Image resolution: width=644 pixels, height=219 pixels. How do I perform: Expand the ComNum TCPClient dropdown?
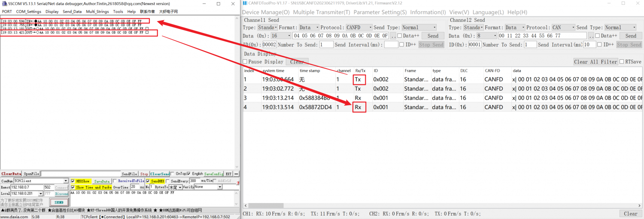pos(66,181)
